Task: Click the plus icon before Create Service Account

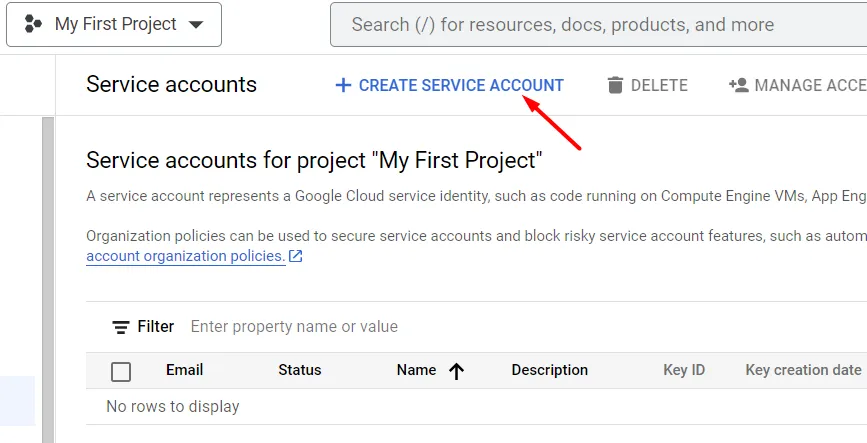Action: (343, 85)
